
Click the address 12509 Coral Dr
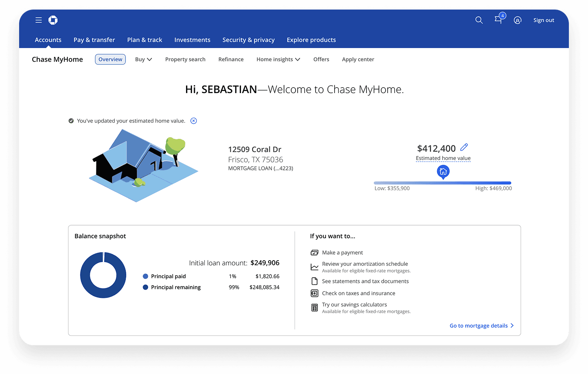255,150
